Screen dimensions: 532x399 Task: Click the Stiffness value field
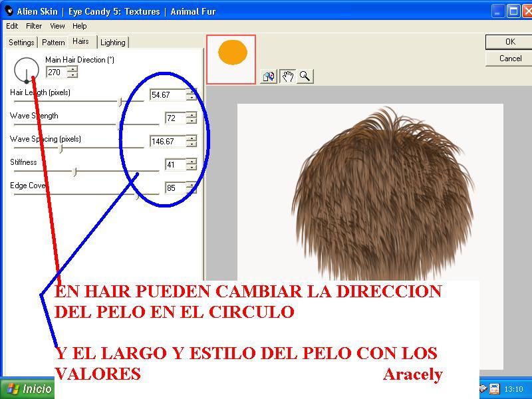[x=175, y=164]
